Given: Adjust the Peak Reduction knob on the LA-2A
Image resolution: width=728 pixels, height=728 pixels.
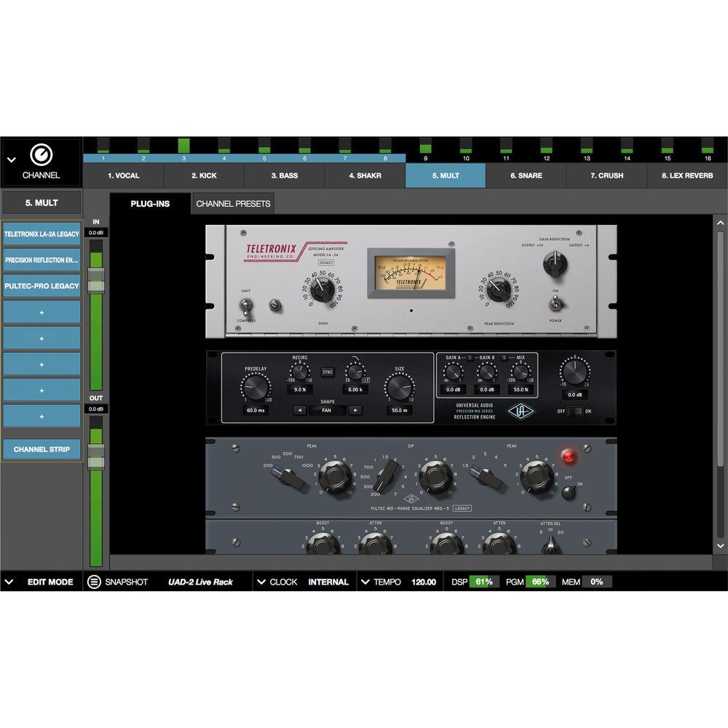Looking at the screenshot, I should click(498, 291).
